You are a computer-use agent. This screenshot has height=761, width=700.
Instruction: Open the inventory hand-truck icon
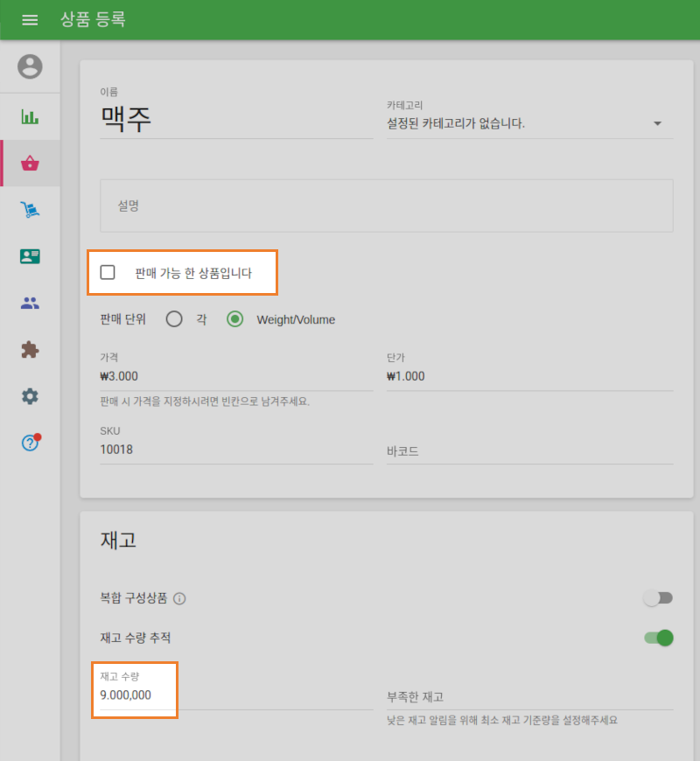click(x=30, y=210)
